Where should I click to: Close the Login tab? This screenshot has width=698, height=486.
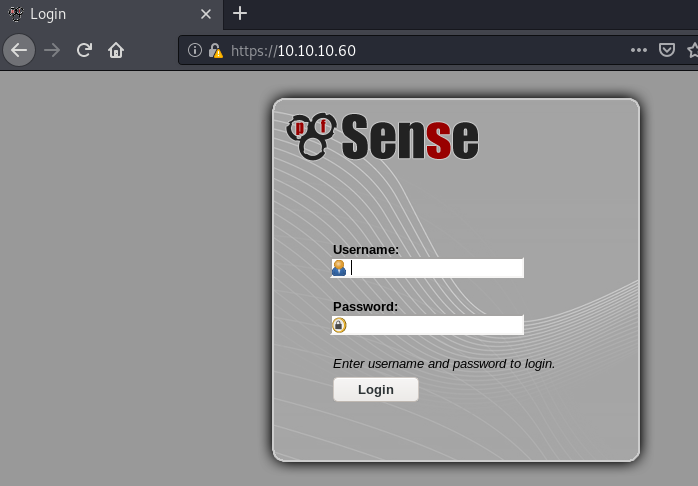point(206,14)
